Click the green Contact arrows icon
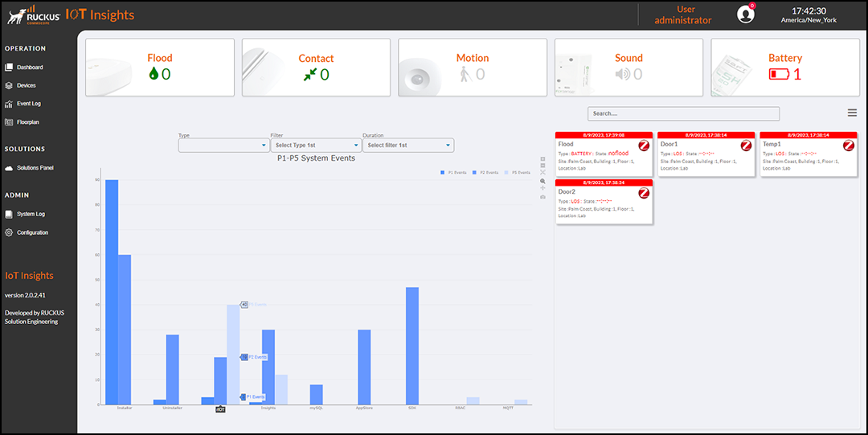868x435 pixels. 310,74
